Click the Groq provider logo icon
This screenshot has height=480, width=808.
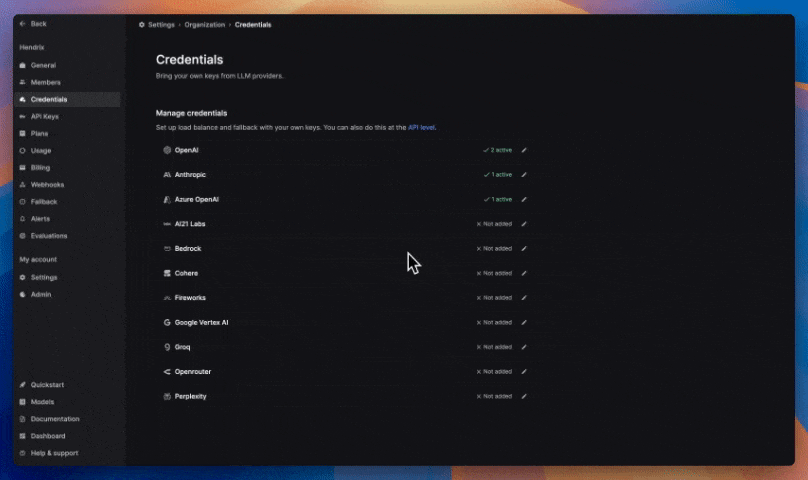[x=167, y=347]
